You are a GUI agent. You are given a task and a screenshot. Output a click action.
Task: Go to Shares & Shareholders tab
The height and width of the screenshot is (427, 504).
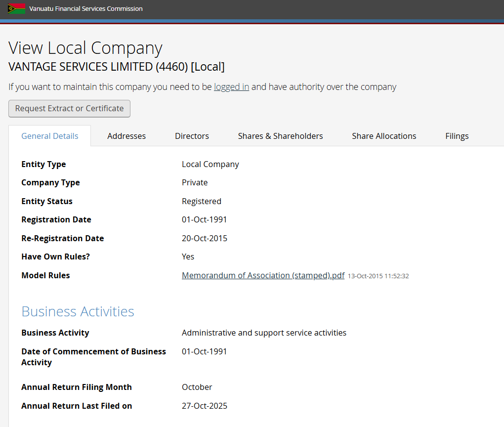coord(280,136)
